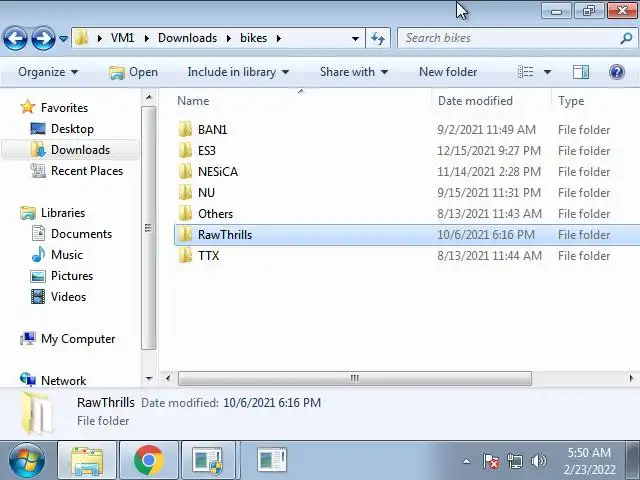Open Libraries in the navigation pane
Viewport: 640px width, 480px height.
coord(63,213)
